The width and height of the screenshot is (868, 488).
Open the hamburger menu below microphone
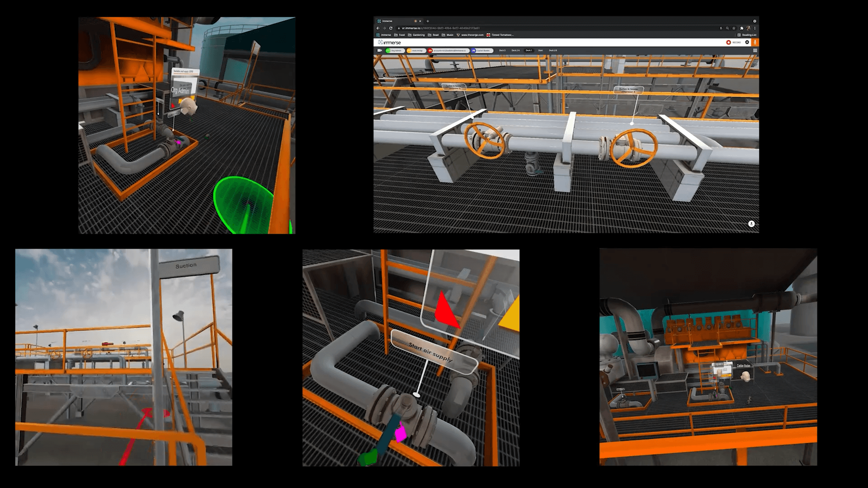click(x=755, y=51)
